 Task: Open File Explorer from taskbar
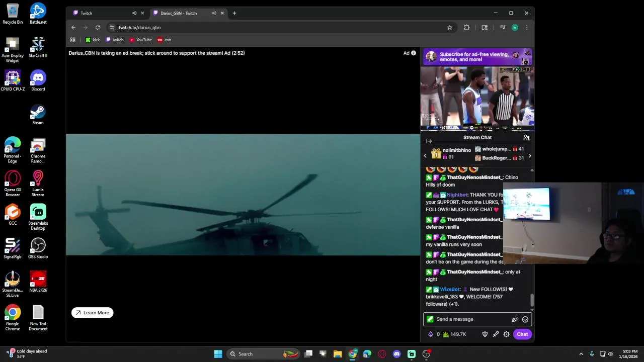[338, 354]
